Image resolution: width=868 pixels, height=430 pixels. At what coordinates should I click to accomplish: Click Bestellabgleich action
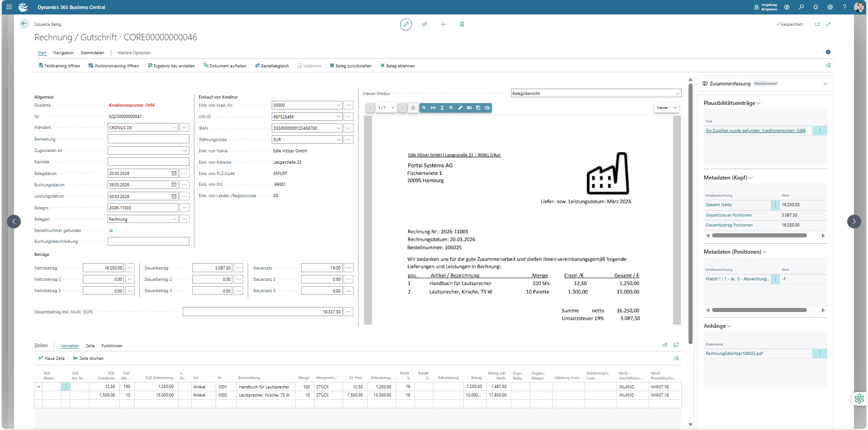[272, 66]
